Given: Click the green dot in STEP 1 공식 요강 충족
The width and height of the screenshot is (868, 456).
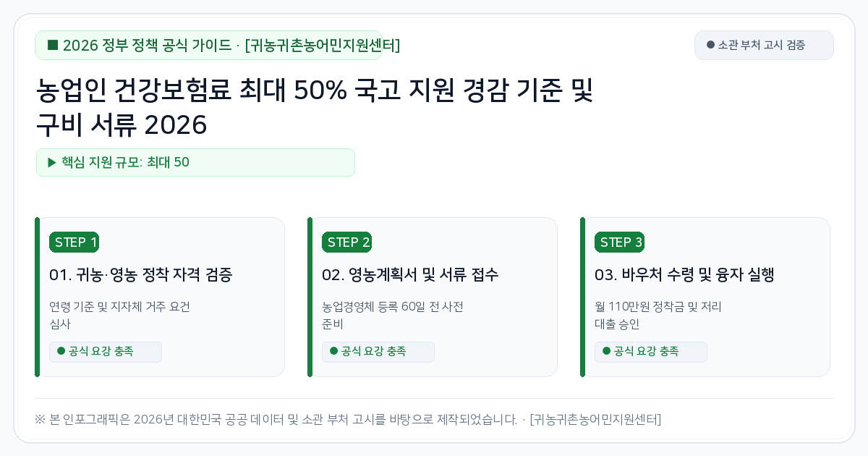Looking at the screenshot, I should tap(61, 351).
